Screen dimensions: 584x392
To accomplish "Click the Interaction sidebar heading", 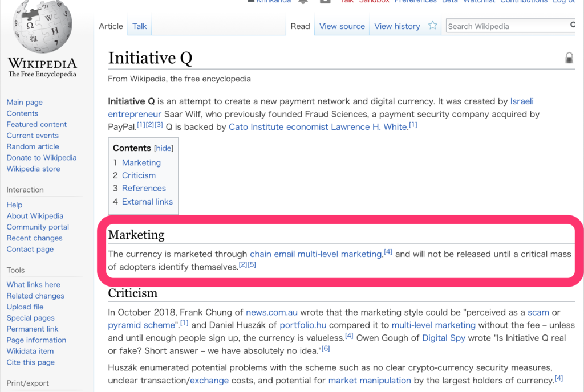I will 25,190.
